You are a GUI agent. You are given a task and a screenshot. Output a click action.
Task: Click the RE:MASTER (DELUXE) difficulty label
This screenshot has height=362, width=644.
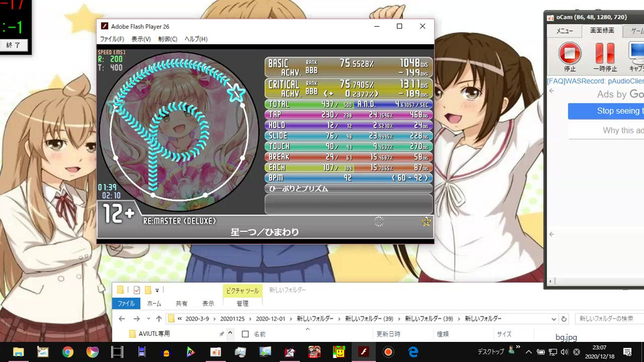(180, 221)
